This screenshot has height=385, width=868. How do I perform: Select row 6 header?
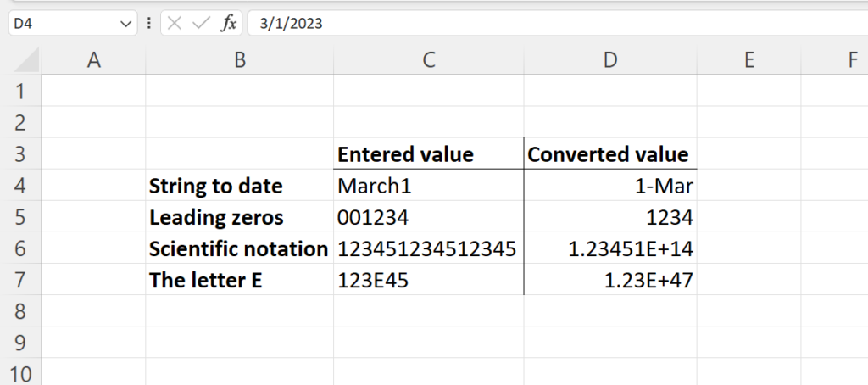point(20,248)
